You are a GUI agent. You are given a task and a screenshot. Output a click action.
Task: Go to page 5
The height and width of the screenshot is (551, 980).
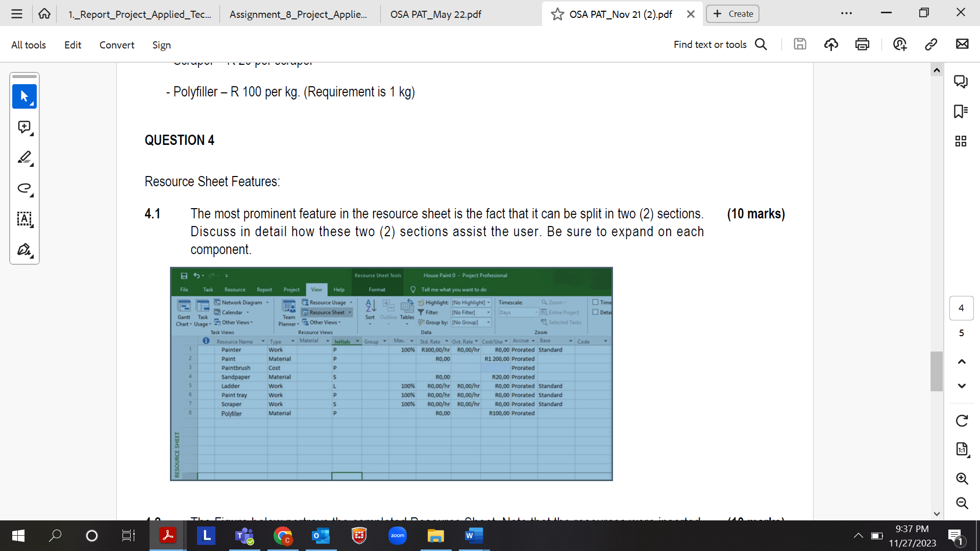(x=962, y=333)
